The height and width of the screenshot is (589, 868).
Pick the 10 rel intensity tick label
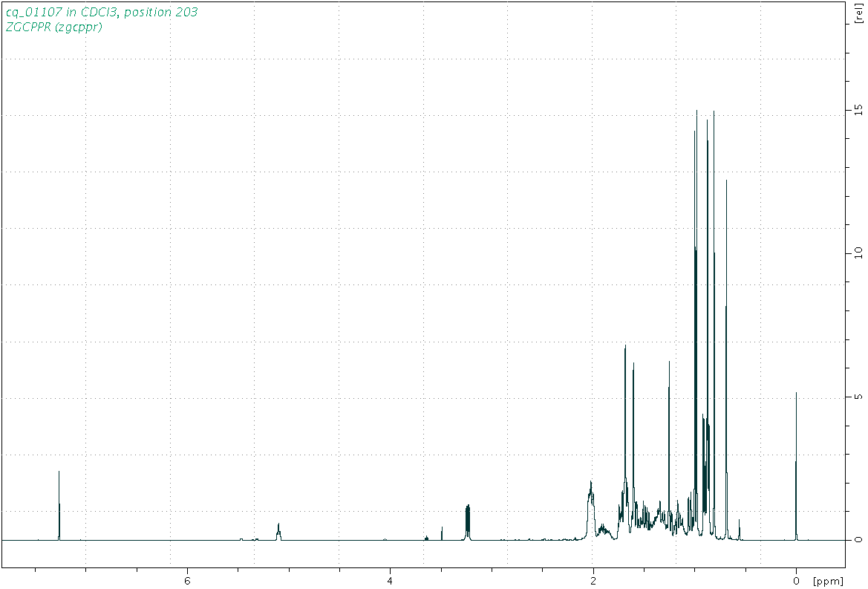click(858, 253)
